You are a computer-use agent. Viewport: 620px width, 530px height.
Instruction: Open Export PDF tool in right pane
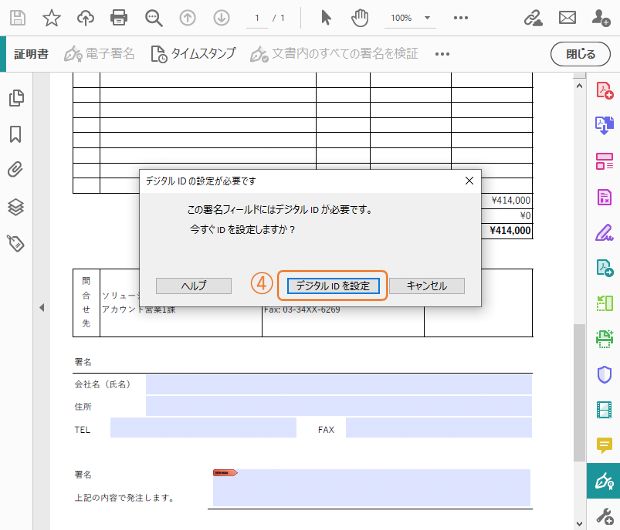click(x=604, y=125)
